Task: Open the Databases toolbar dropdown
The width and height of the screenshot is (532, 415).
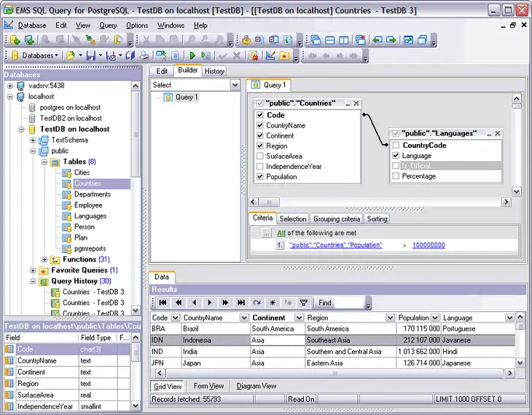Action: pos(39,55)
